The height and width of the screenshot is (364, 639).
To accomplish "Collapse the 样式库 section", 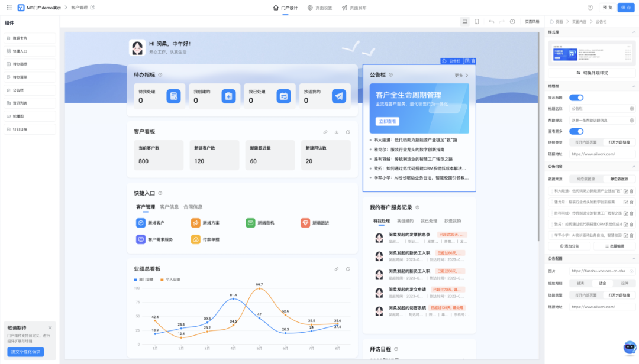I will click(634, 32).
